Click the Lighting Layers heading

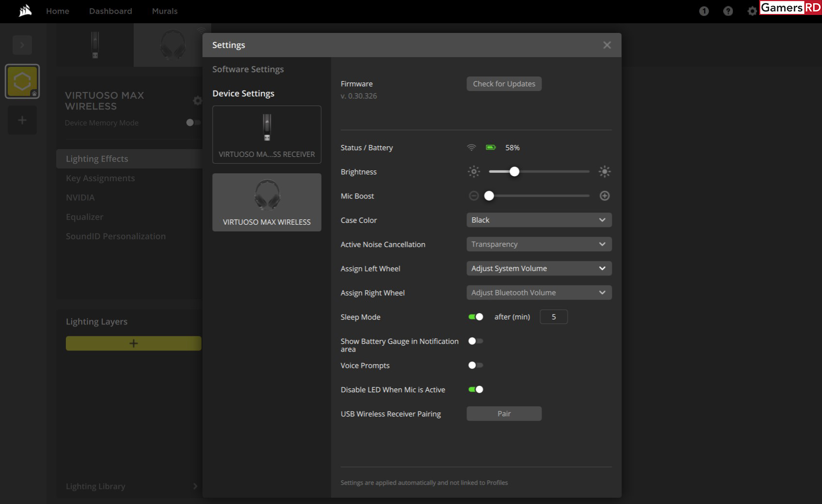click(x=96, y=321)
